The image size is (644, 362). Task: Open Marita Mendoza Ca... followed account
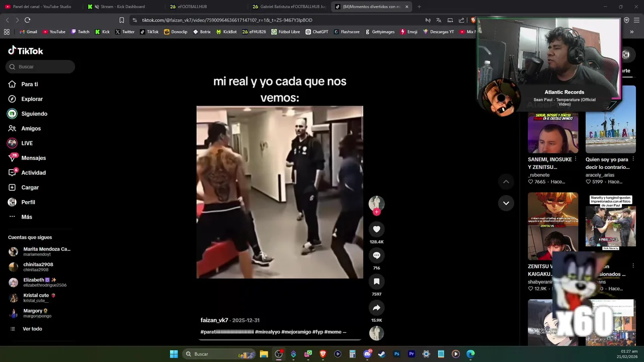click(40, 251)
